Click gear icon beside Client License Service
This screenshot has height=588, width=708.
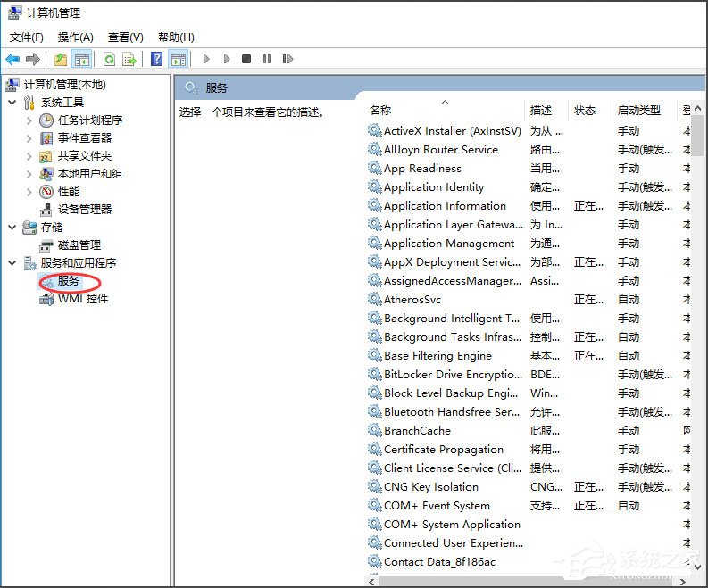click(374, 468)
